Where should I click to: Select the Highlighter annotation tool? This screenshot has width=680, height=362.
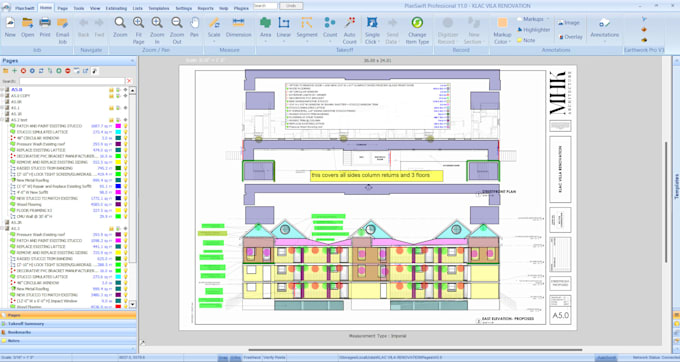pyautogui.click(x=533, y=30)
